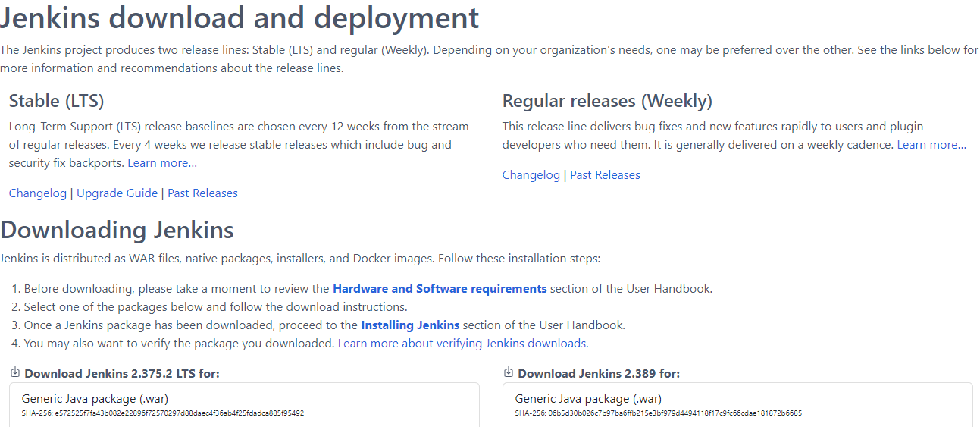980x427 pixels.
Task: Click the download icon beside Jenkins 2.389
Action: pyautogui.click(x=509, y=372)
